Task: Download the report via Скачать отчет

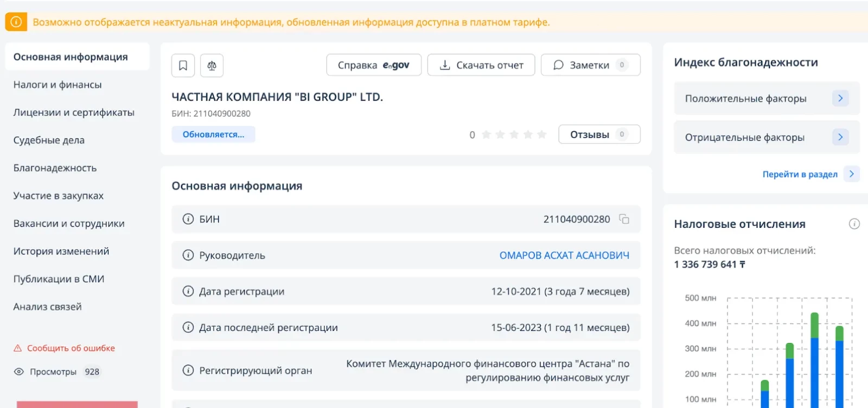Action: click(481, 65)
